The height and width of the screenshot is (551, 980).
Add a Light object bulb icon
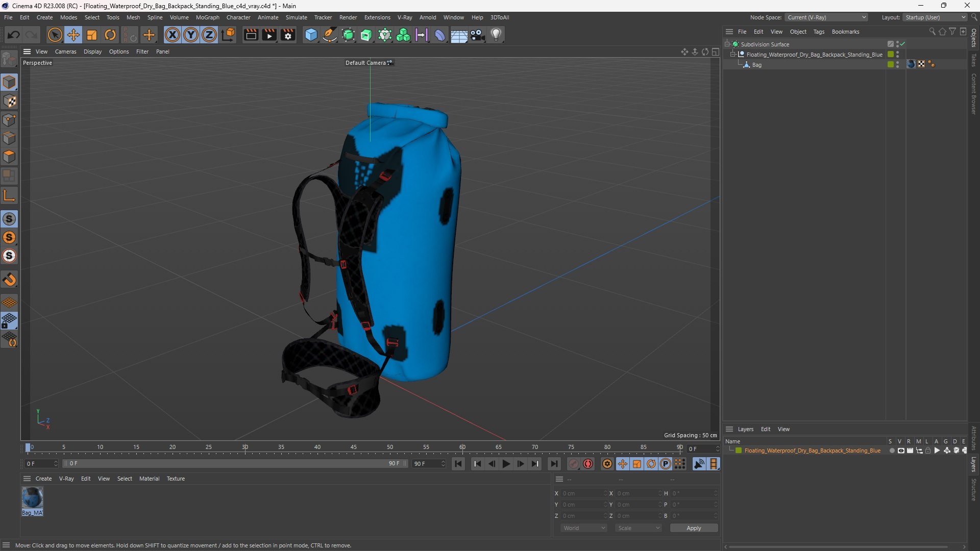[x=496, y=35]
